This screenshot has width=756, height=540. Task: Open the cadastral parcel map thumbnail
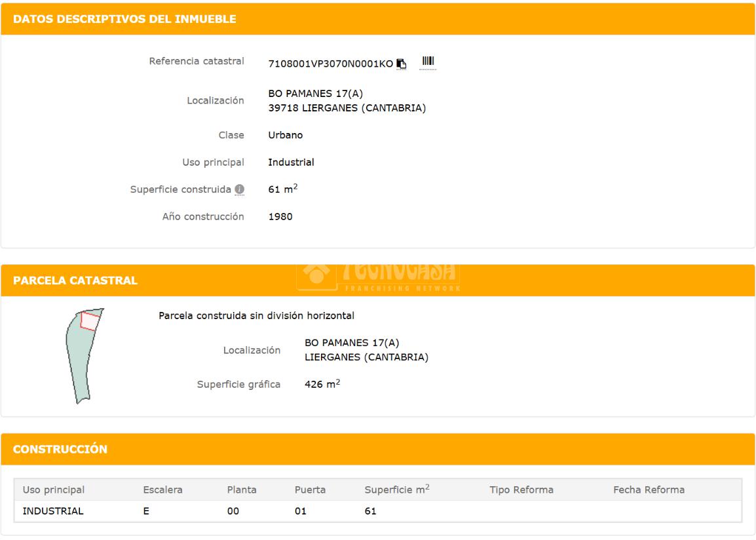[x=85, y=355]
